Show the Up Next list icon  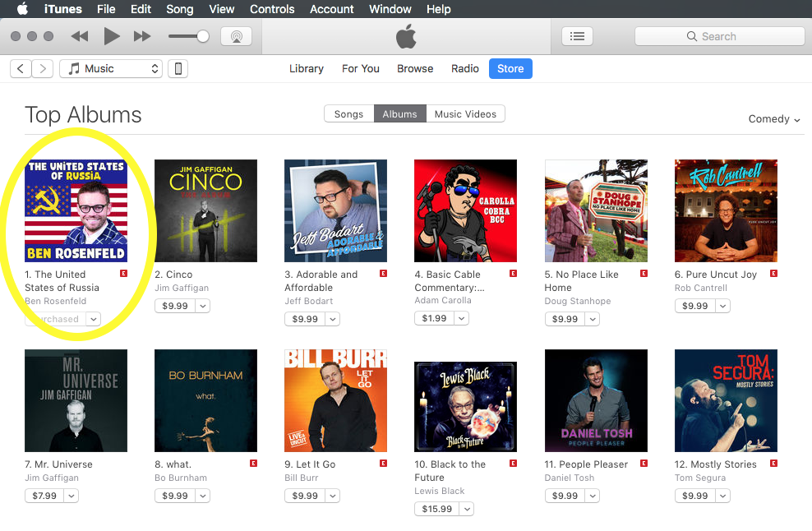pos(577,36)
